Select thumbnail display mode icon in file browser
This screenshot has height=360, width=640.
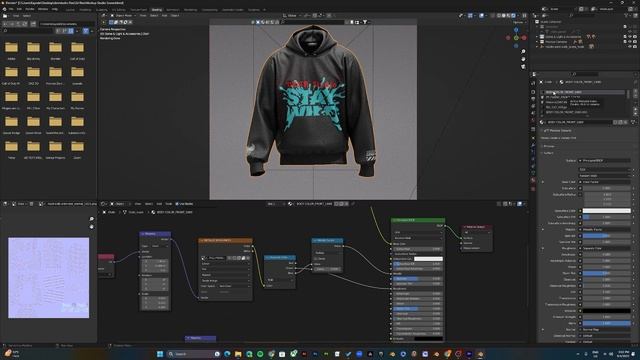click(x=71, y=31)
